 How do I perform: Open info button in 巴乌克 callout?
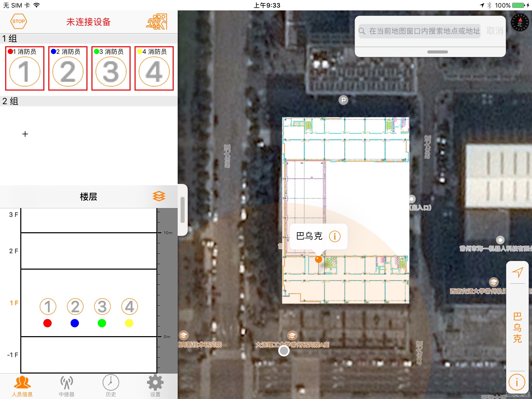click(335, 236)
